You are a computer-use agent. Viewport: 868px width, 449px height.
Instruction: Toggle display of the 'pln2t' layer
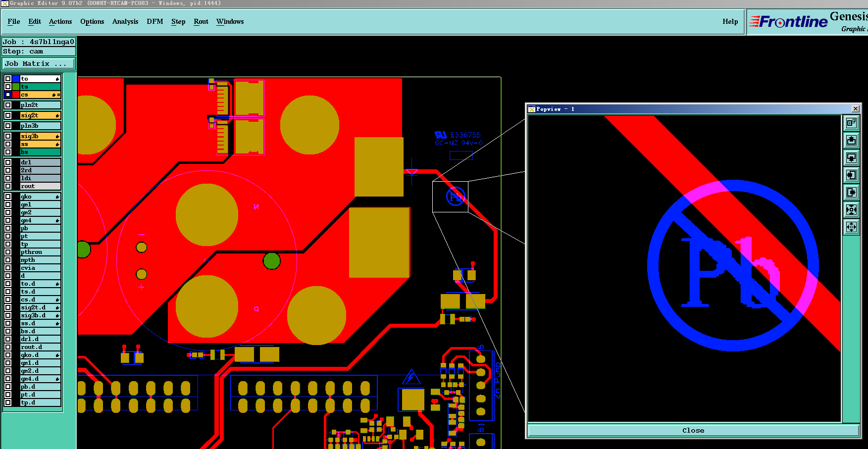tap(8, 105)
